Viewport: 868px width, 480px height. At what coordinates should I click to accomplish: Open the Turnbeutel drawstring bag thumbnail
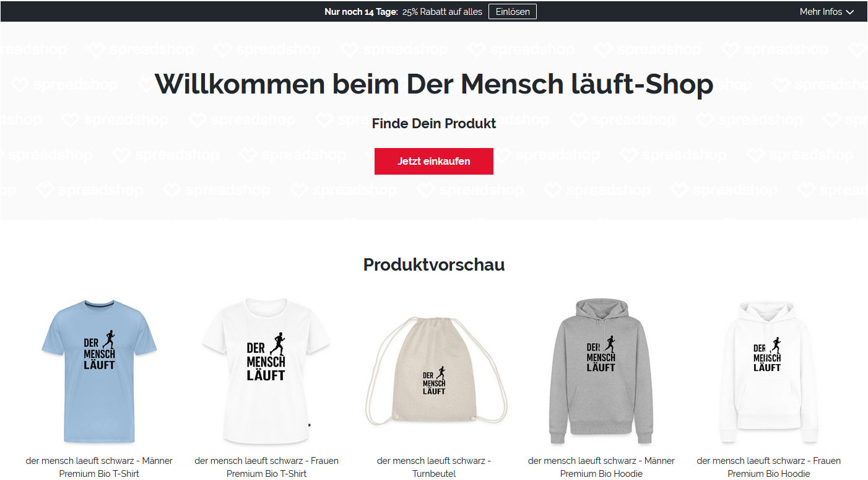pyautogui.click(x=434, y=370)
